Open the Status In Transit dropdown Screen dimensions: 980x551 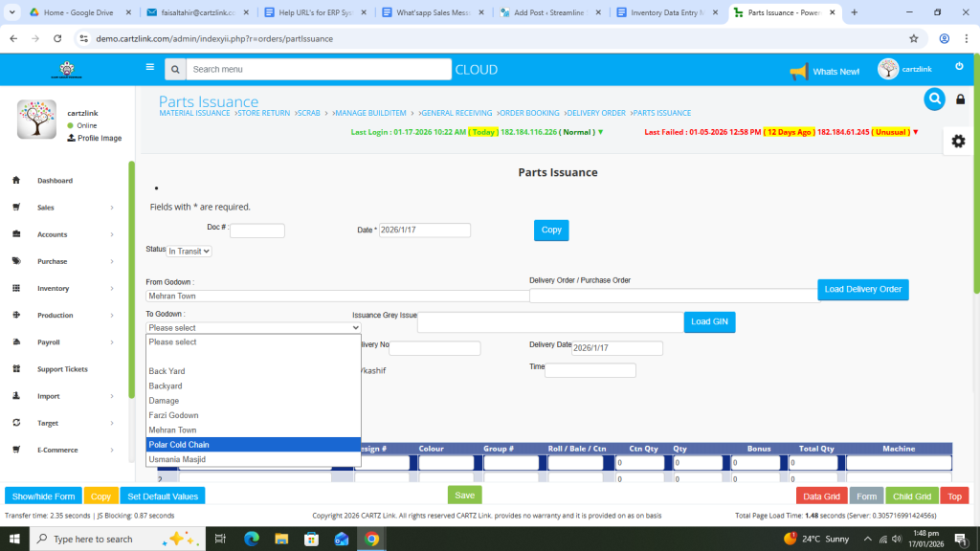(x=189, y=251)
